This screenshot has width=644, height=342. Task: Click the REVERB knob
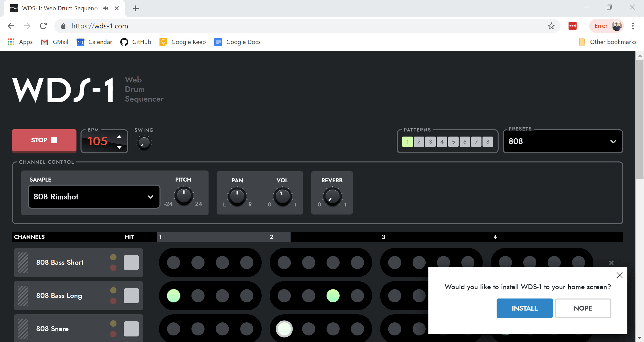click(332, 197)
